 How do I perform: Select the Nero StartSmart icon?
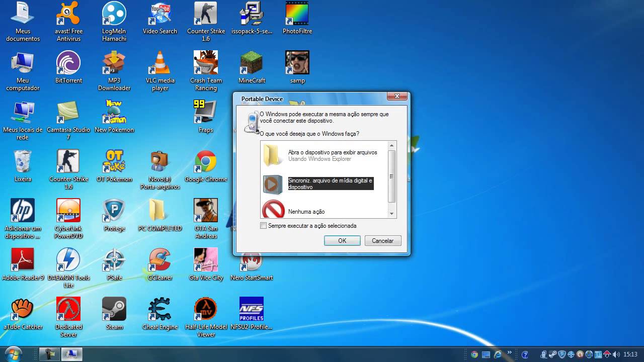coord(252,266)
